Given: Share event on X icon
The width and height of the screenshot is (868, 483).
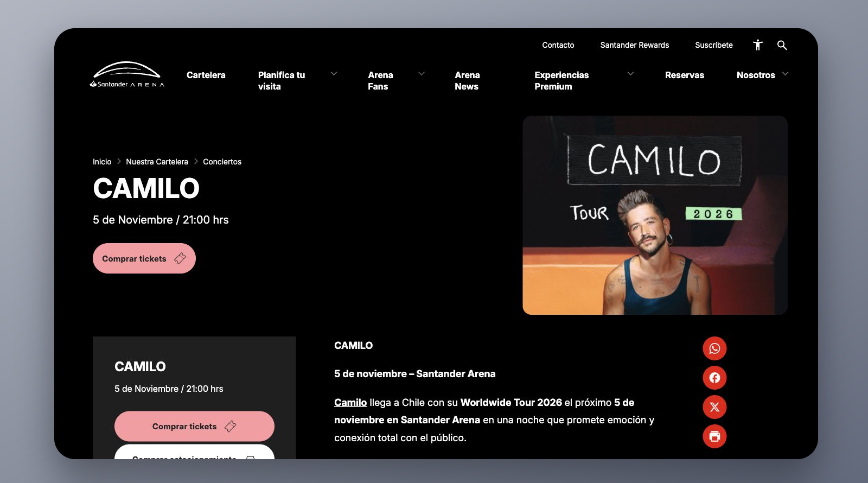Looking at the screenshot, I should click(x=714, y=407).
